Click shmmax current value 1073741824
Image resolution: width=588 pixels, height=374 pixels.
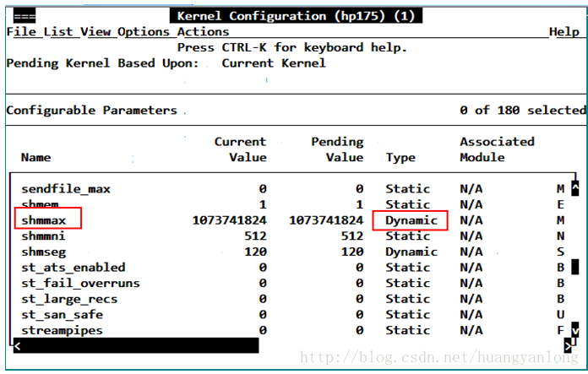pyautogui.click(x=230, y=220)
